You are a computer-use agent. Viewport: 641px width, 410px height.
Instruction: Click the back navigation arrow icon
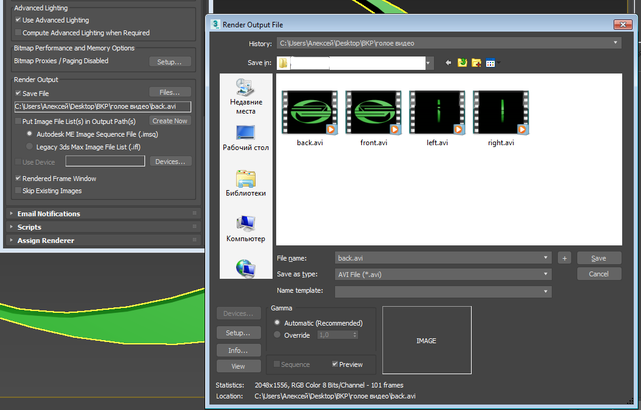449,64
